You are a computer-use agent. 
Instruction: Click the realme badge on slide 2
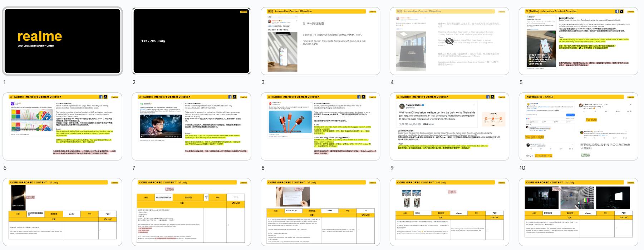coord(244,12)
